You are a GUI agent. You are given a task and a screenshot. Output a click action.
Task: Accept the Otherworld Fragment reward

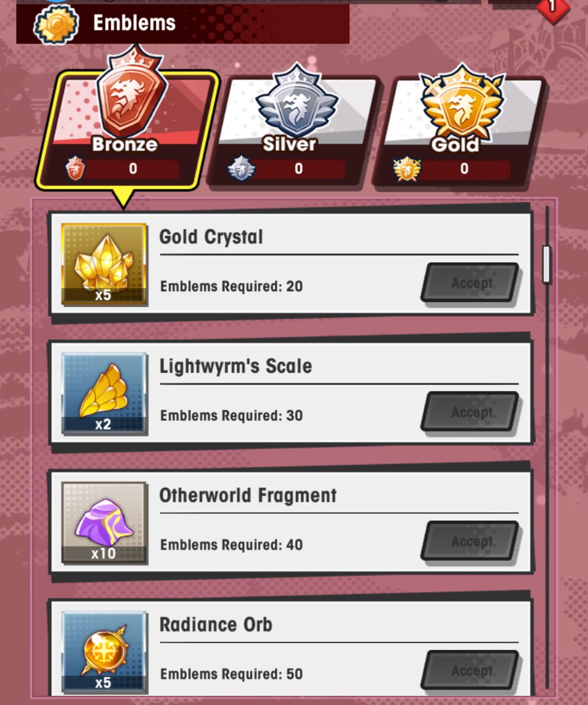pos(470,541)
